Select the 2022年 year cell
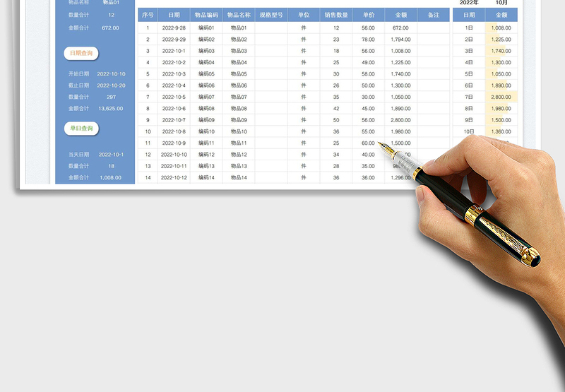The width and height of the screenshot is (565, 392). point(469,3)
